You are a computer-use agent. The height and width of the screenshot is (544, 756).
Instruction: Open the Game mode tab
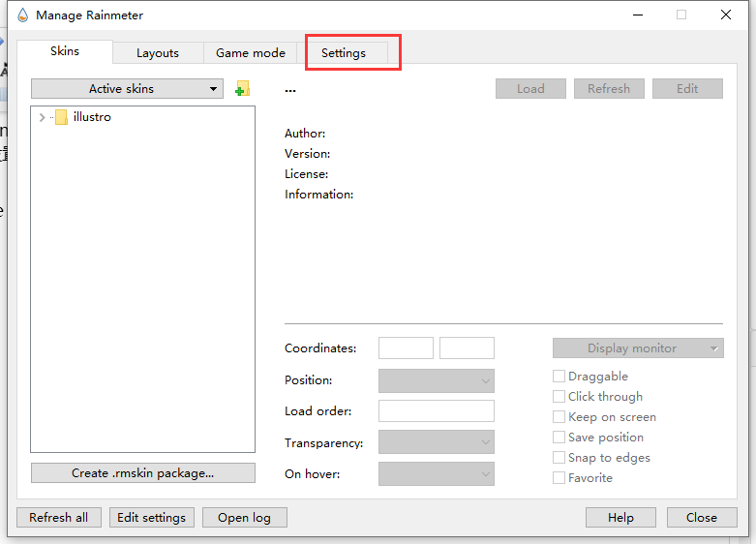pos(250,53)
